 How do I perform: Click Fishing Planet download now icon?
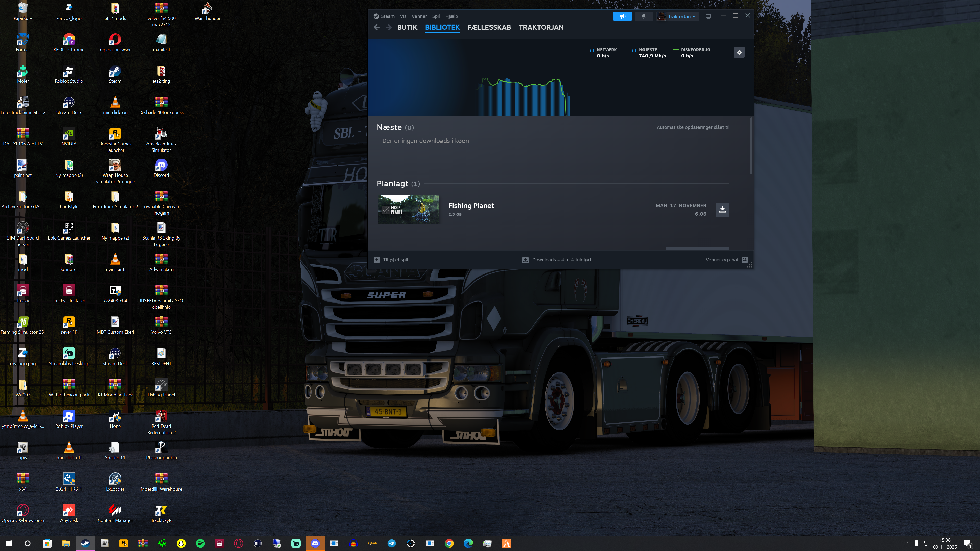722,209
